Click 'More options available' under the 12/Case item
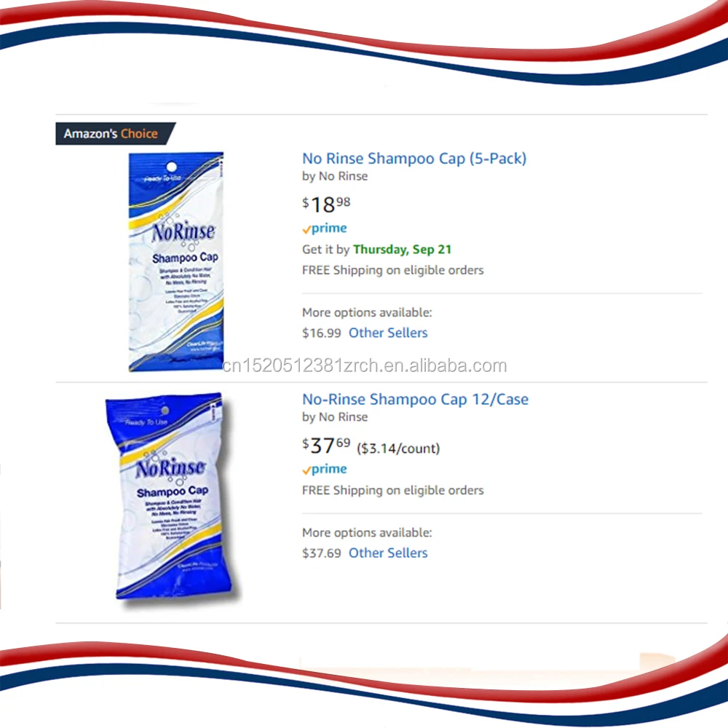Image resolution: width=728 pixels, height=728 pixels. [x=367, y=533]
